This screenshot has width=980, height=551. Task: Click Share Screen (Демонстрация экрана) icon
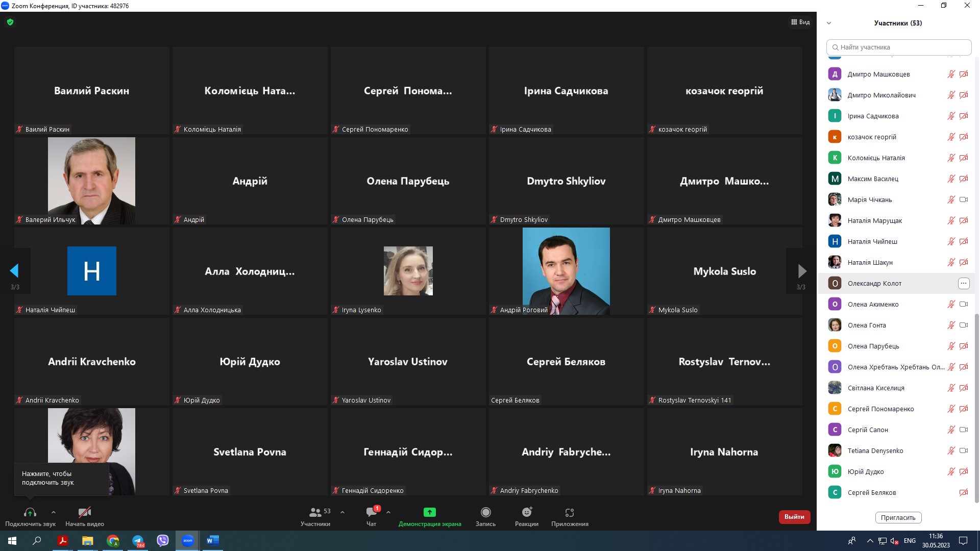[429, 512]
